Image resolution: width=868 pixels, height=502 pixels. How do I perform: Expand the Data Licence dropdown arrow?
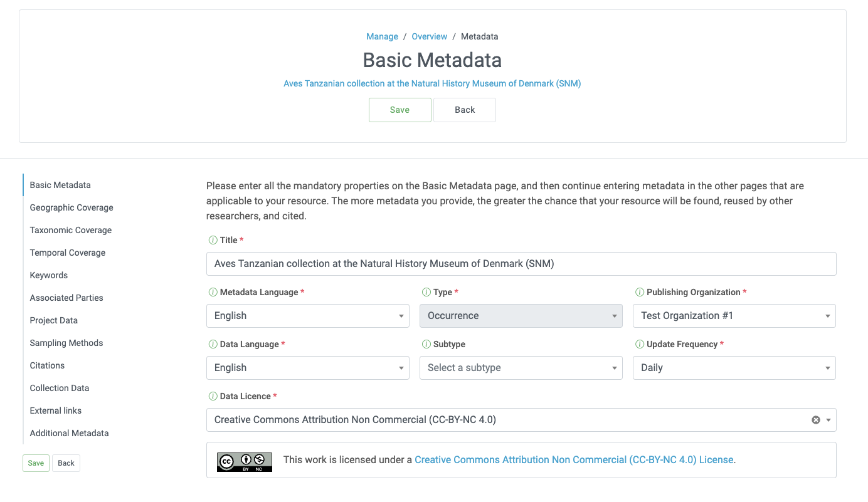pos(828,420)
